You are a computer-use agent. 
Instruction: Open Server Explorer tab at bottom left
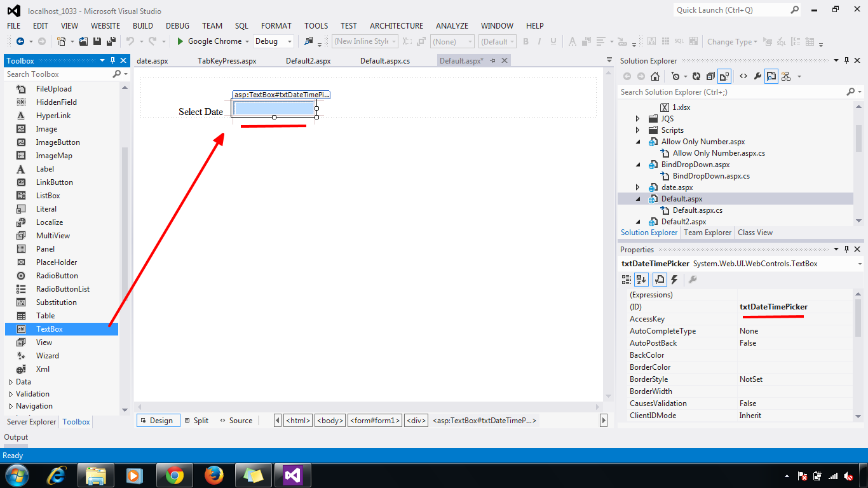coord(32,422)
